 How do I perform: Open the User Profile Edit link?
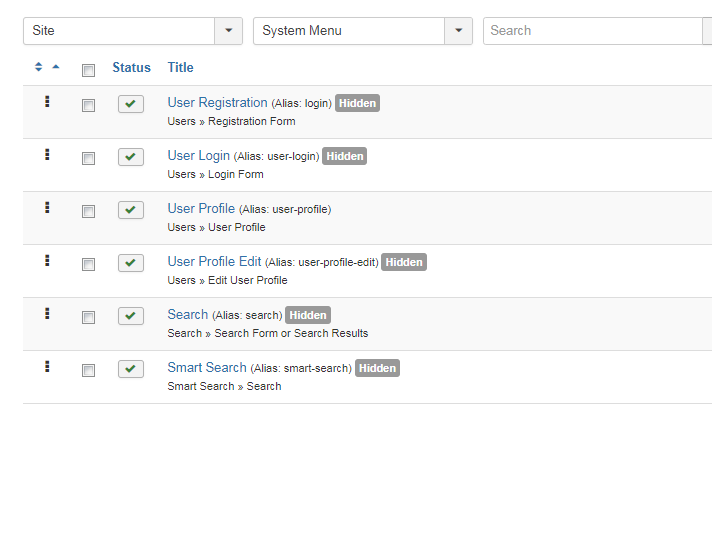tap(214, 261)
